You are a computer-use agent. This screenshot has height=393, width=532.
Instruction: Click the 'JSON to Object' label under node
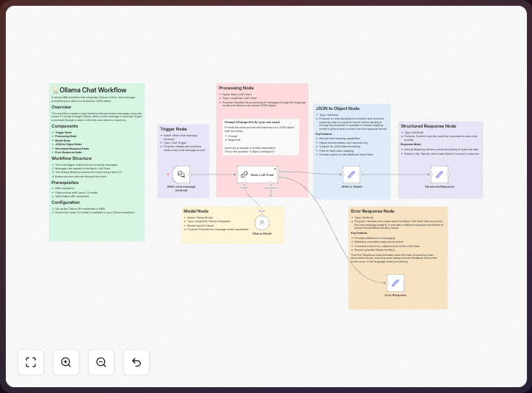[x=351, y=187]
